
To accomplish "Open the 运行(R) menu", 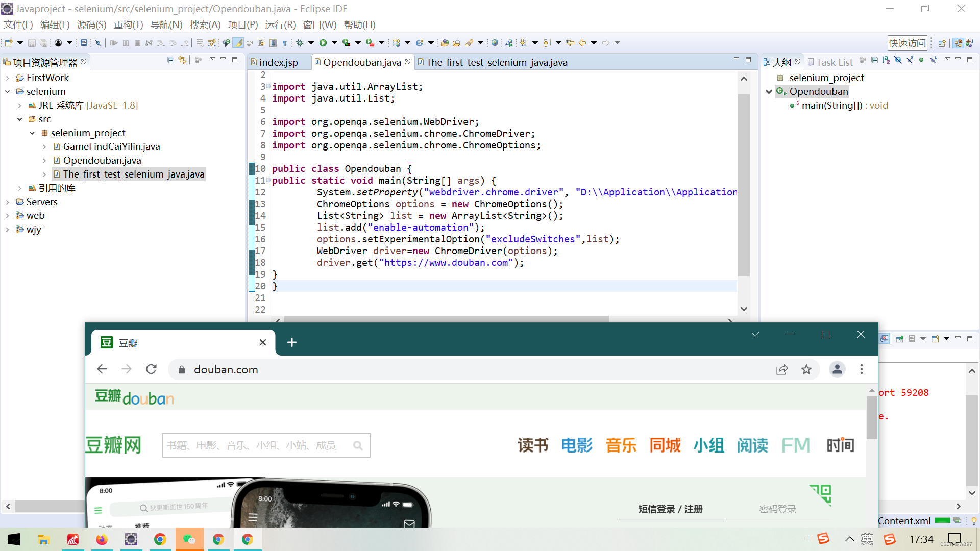I will coord(280,24).
